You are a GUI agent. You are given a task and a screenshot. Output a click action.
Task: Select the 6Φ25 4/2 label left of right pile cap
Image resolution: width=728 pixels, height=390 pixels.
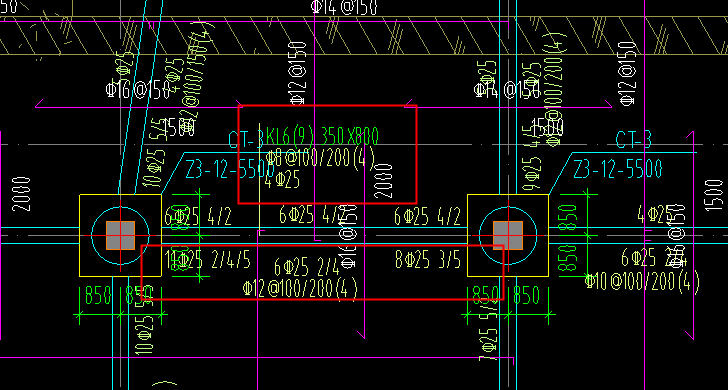pyautogui.click(x=428, y=217)
